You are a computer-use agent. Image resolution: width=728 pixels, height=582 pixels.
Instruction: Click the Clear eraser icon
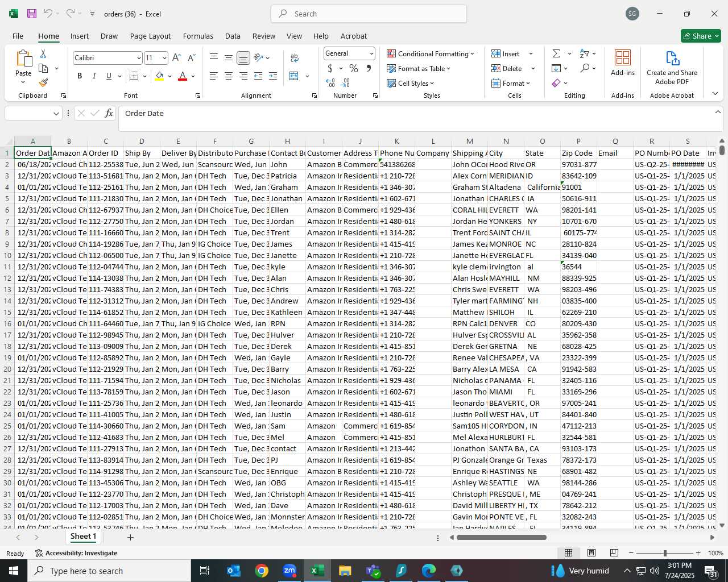click(x=556, y=83)
